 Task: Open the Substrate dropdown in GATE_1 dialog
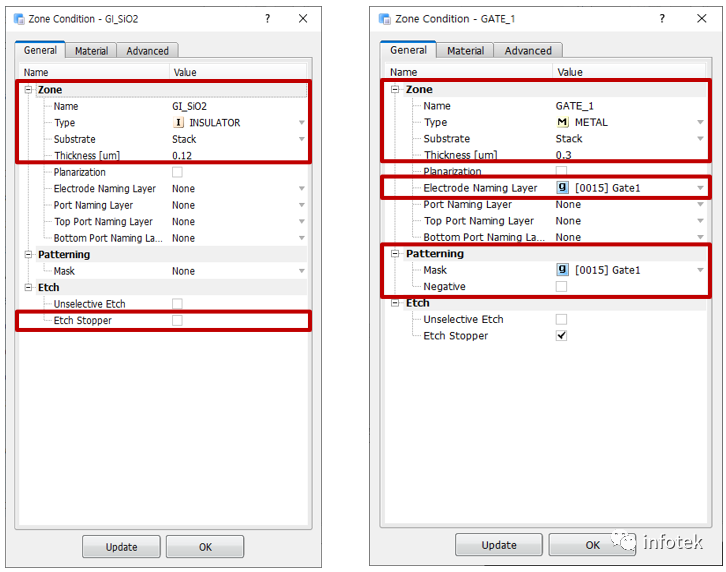tap(700, 138)
